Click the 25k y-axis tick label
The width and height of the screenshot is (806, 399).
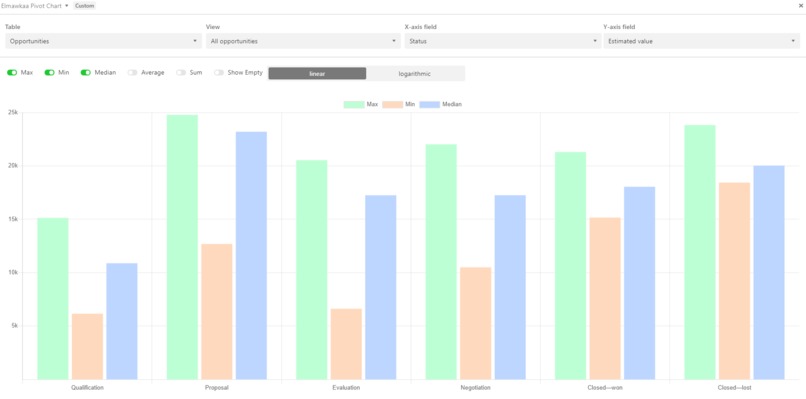coord(13,113)
